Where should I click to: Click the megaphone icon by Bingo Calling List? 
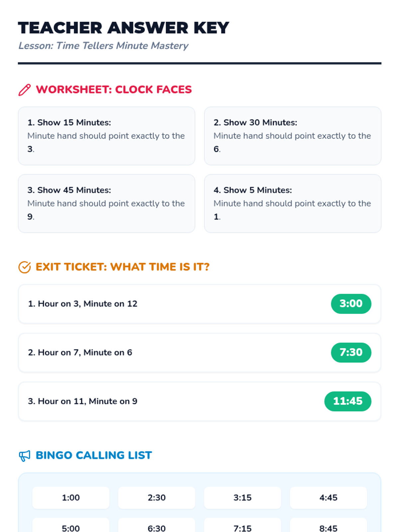[x=24, y=456]
